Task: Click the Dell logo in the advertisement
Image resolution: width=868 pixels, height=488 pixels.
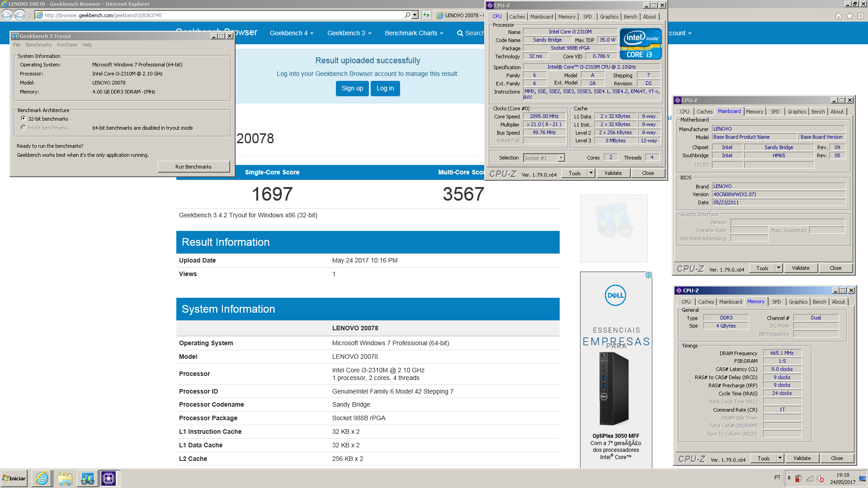Action: 615,295
